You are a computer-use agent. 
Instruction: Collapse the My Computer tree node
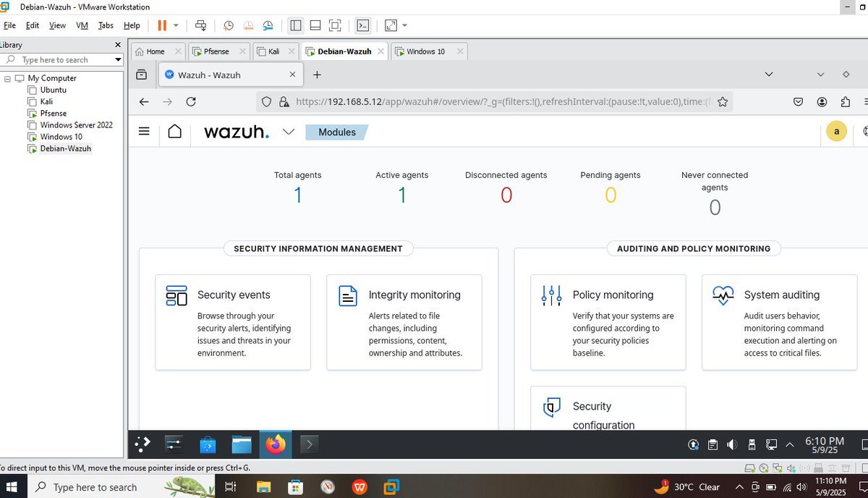tap(7, 78)
